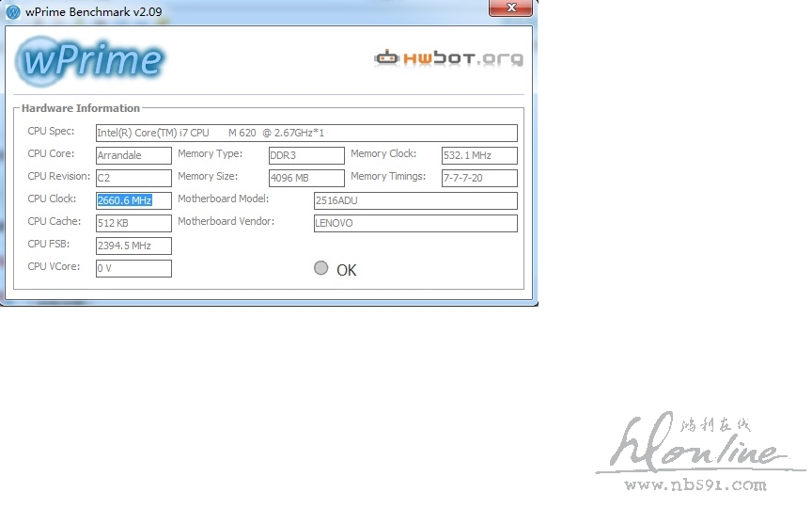Click the 'Memory Timings:' label

click(388, 176)
